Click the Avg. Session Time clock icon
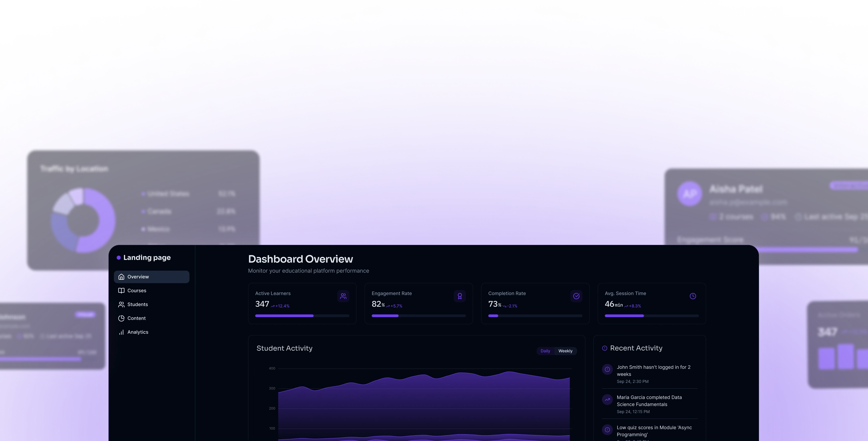Viewport: 868px width, 441px height. pyautogui.click(x=693, y=296)
